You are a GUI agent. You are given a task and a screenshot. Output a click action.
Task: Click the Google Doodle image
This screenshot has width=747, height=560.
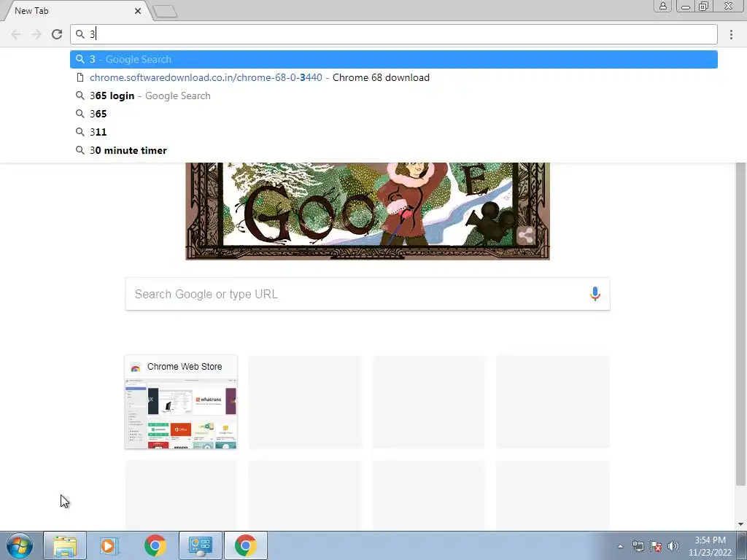click(368, 211)
